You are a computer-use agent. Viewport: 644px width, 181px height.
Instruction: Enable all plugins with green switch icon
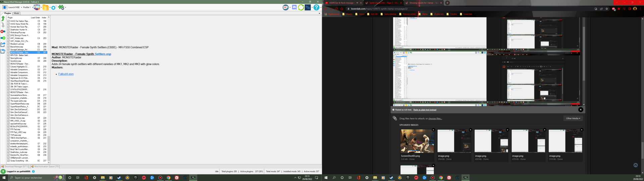click(x=3, y=38)
